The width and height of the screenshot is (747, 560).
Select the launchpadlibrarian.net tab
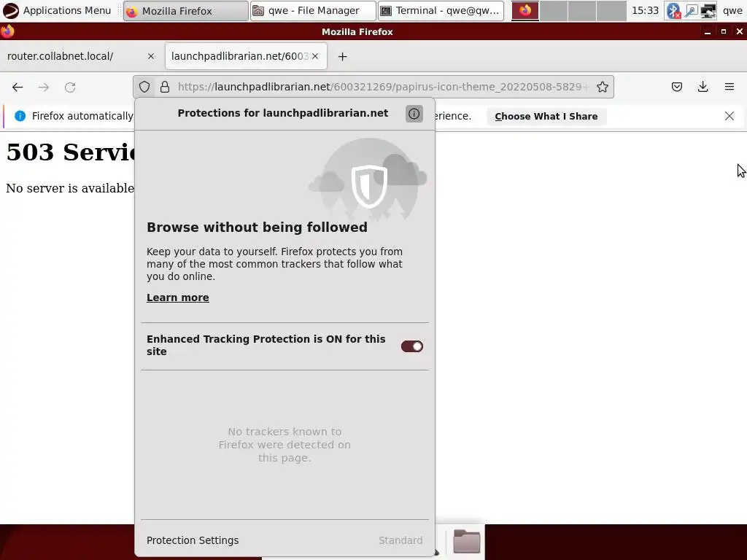246,56
